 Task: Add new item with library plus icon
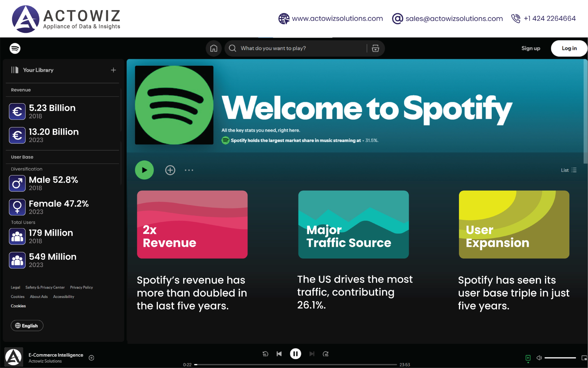pos(113,70)
